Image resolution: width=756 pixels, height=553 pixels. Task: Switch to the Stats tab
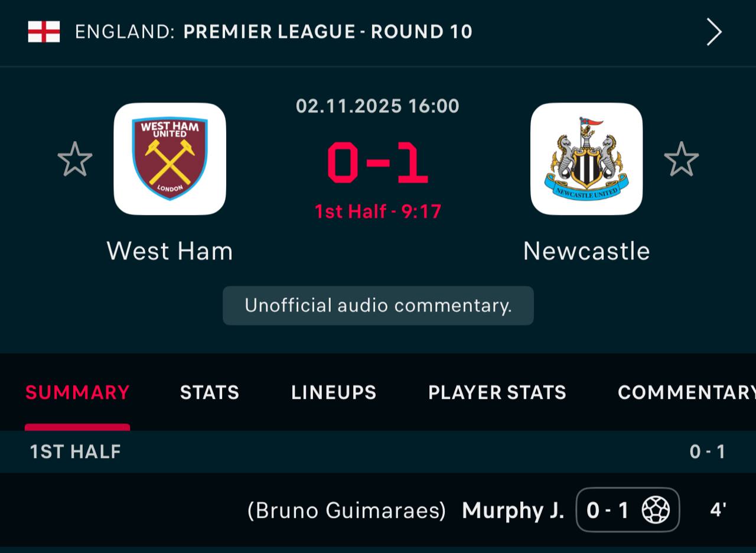[210, 392]
